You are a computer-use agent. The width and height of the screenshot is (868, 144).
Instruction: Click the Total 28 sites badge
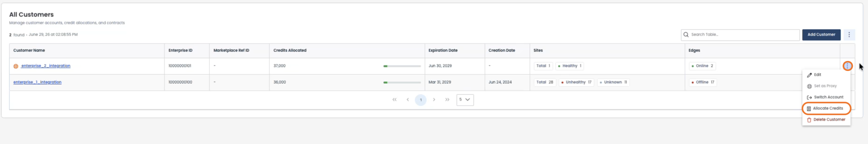(x=544, y=82)
